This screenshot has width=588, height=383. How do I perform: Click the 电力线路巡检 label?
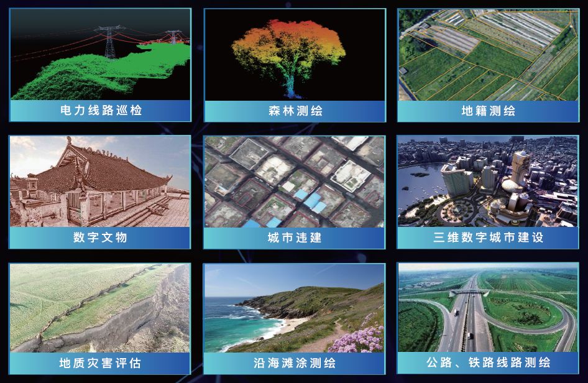click(101, 111)
